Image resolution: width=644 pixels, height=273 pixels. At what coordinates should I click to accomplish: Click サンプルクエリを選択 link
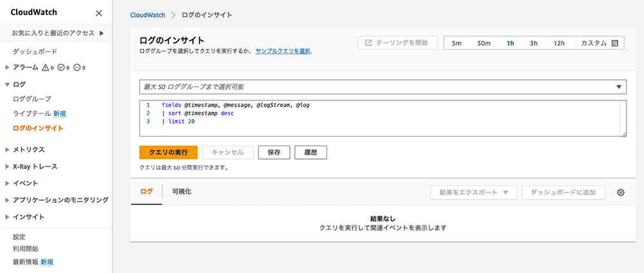coord(283,52)
